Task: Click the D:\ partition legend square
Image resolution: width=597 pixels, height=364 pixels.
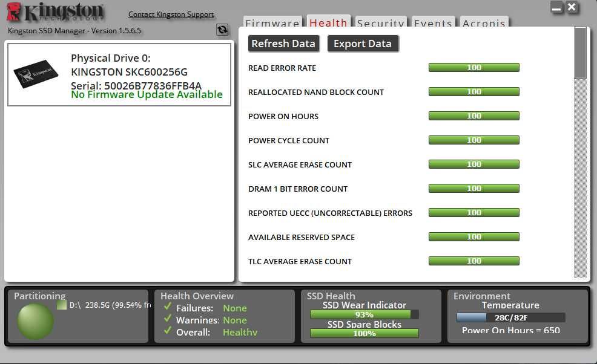Action: point(62,305)
